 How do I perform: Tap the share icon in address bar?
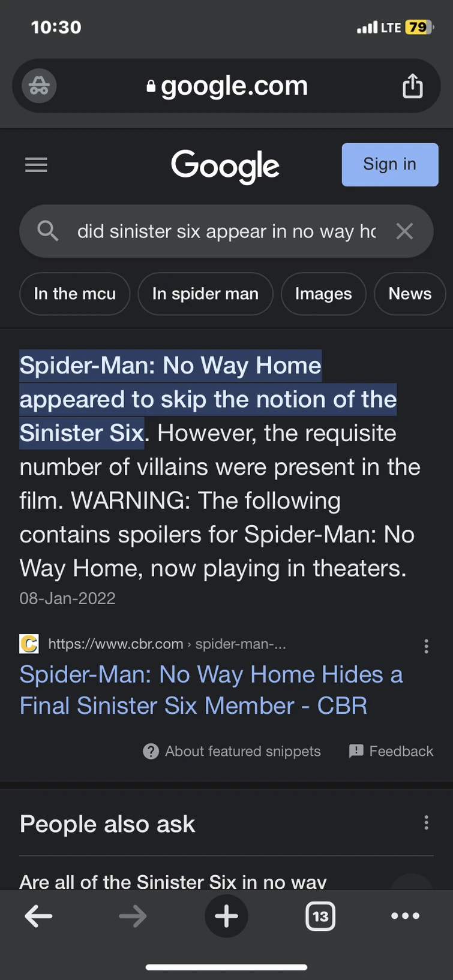(x=412, y=86)
